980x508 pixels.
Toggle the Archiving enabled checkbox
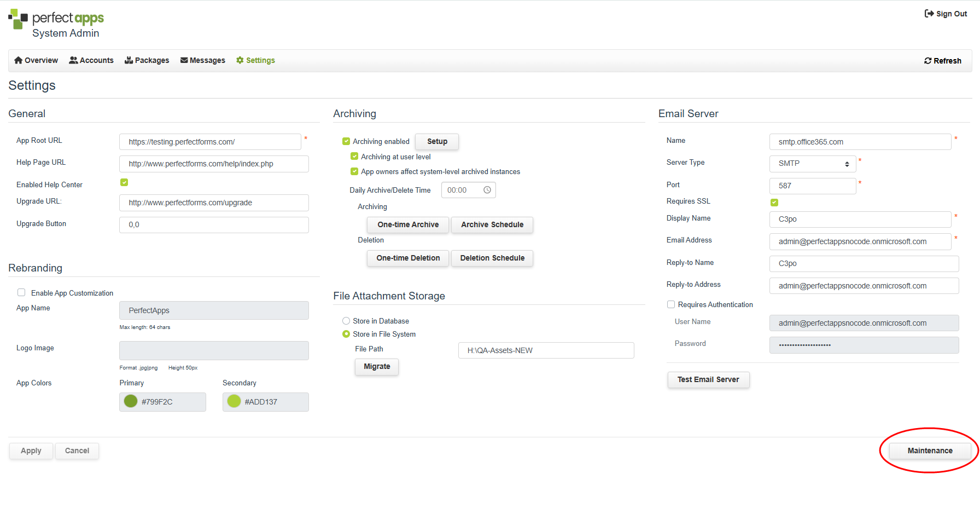coord(346,141)
